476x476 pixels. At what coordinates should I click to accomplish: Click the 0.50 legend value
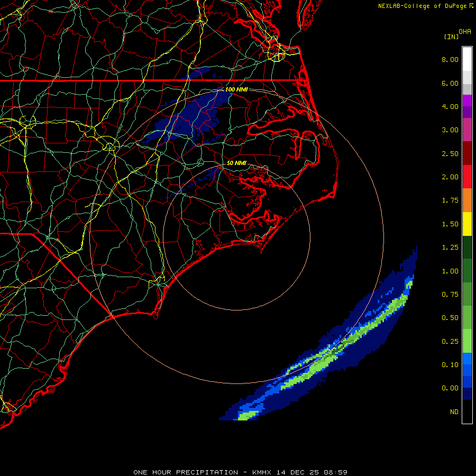[450, 318]
